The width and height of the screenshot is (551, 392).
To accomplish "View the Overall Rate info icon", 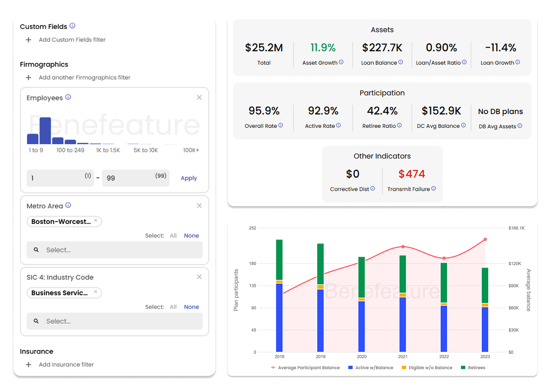I will point(281,125).
